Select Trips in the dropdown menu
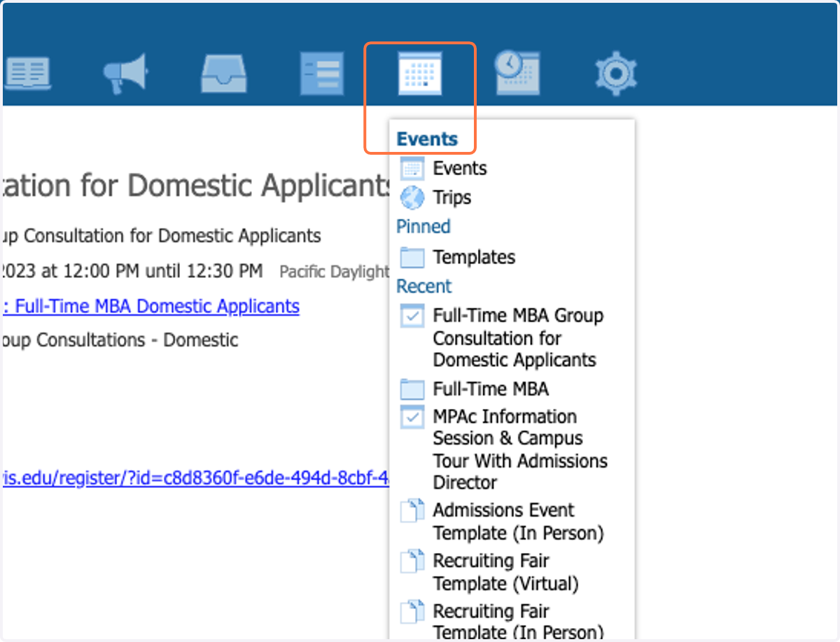 [452, 198]
